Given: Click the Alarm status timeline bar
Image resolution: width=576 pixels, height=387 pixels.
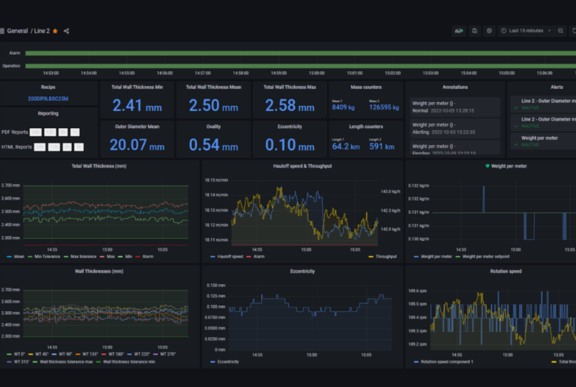Looking at the screenshot, I should tap(300, 53).
